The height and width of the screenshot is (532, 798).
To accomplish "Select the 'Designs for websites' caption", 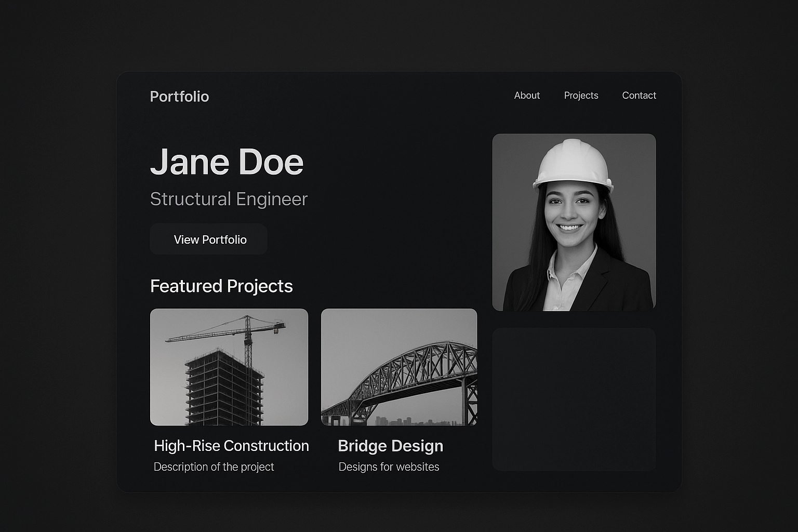I will pos(389,467).
